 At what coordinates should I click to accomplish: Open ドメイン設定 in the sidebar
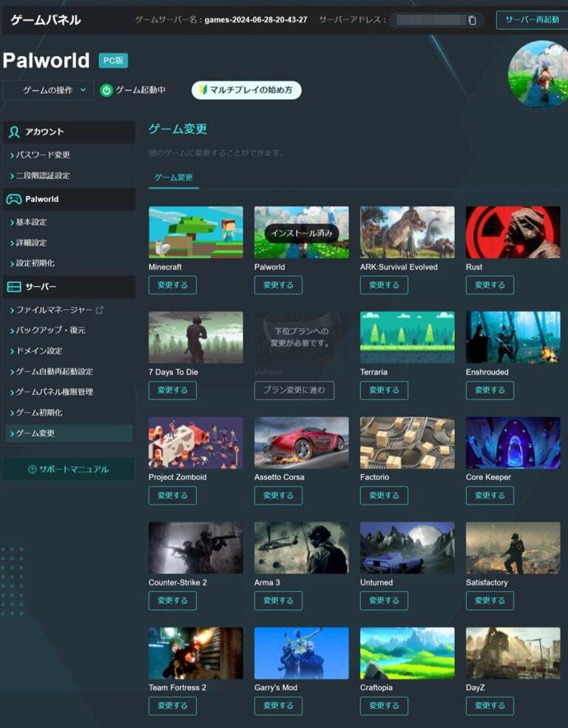pos(38,351)
